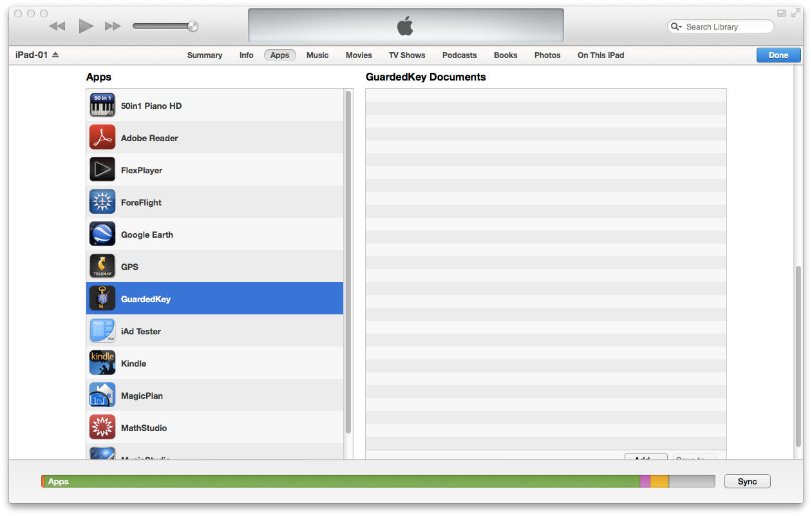Switch to the Info tab
812x516 pixels.
click(247, 55)
